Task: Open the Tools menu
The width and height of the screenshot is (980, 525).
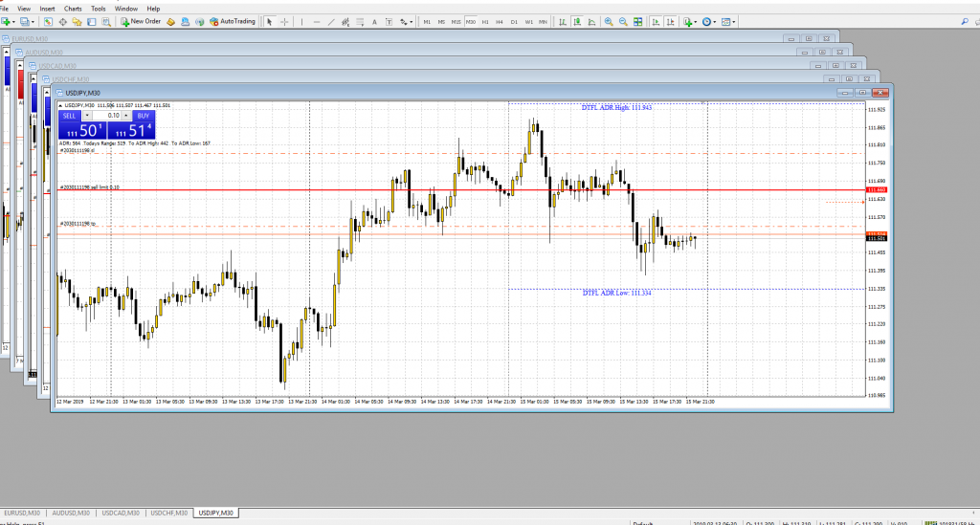Action: 99,9
